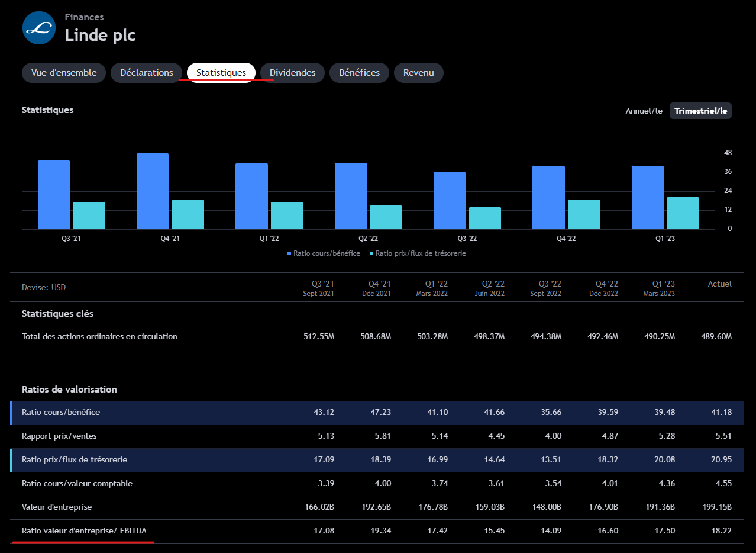Click the 47.23 P/E value
This screenshot has width=756, height=553.
[381, 413]
